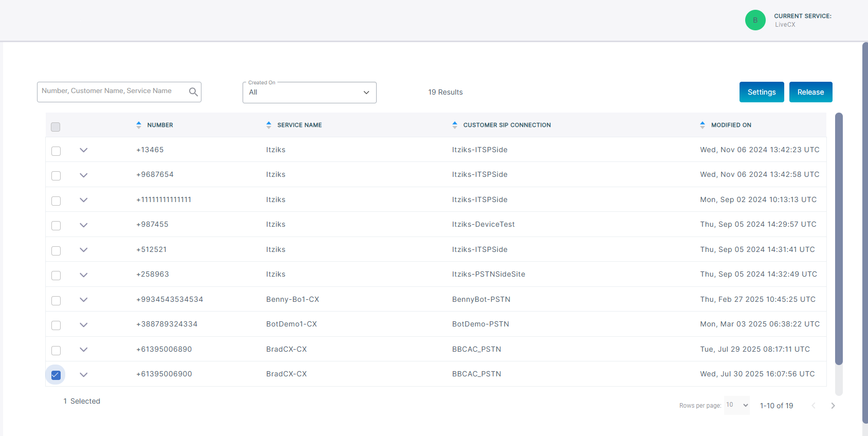
Task: Click the number +61395006900 cell
Action: pyautogui.click(x=164, y=374)
